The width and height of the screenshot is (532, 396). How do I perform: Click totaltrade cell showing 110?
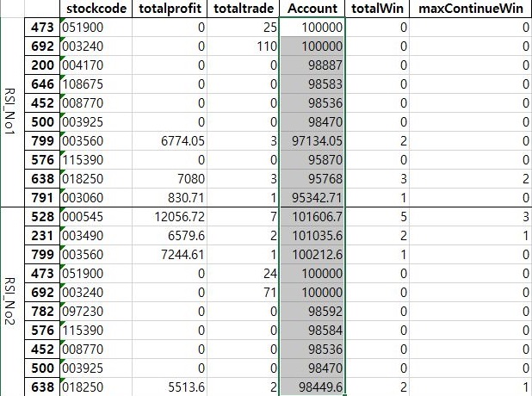tap(244, 46)
